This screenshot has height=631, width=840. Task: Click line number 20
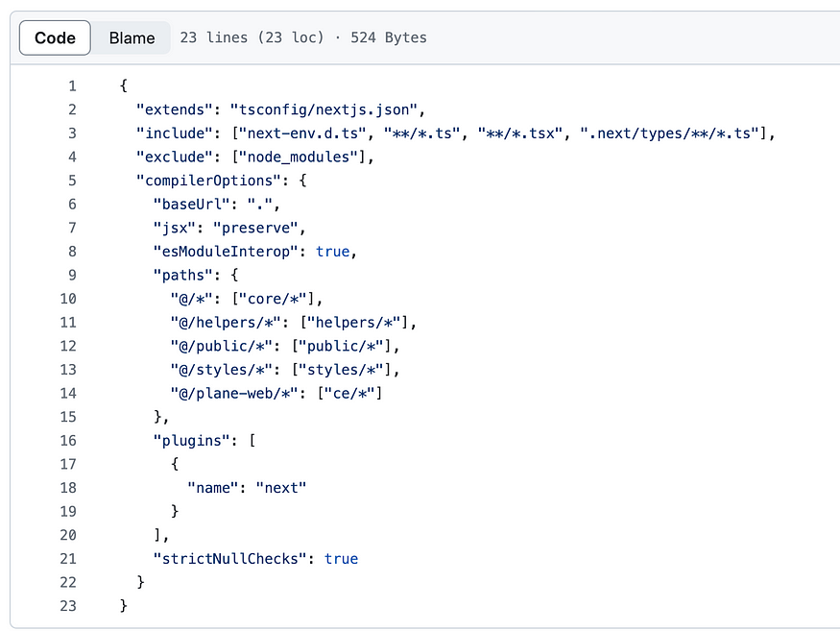tap(68, 535)
